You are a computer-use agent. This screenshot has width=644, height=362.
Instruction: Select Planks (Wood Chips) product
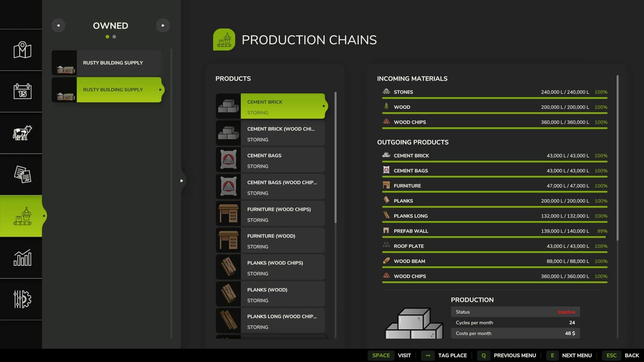[x=270, y=267]
